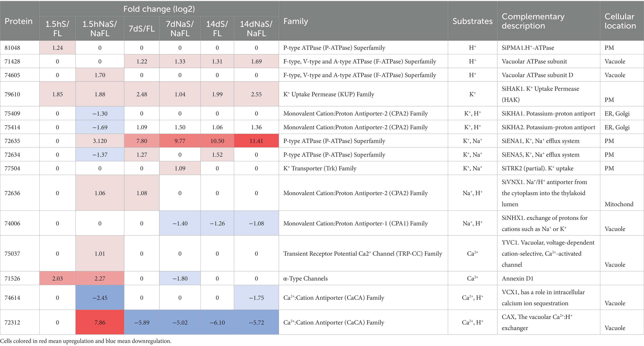Click the dark red 11.41 cell
The height and width of the screenshot is (346, 644).
(256, 141)
